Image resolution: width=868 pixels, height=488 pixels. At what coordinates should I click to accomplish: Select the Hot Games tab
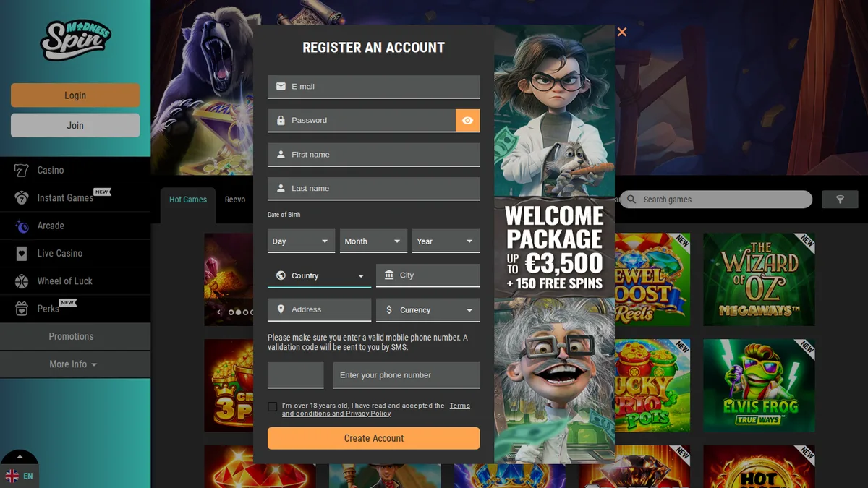pos(188,200)
